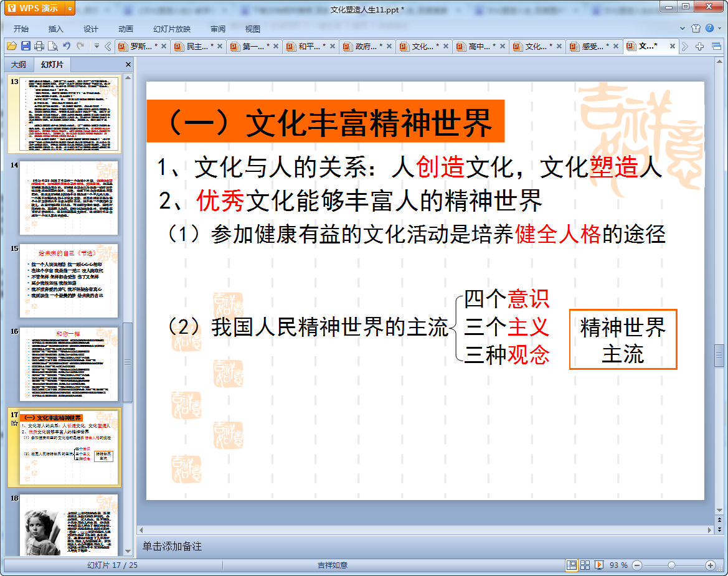Select slide 14 thumbnail
Image resolution: width=728 pixels, height=576 pixels.
(69, 198)
